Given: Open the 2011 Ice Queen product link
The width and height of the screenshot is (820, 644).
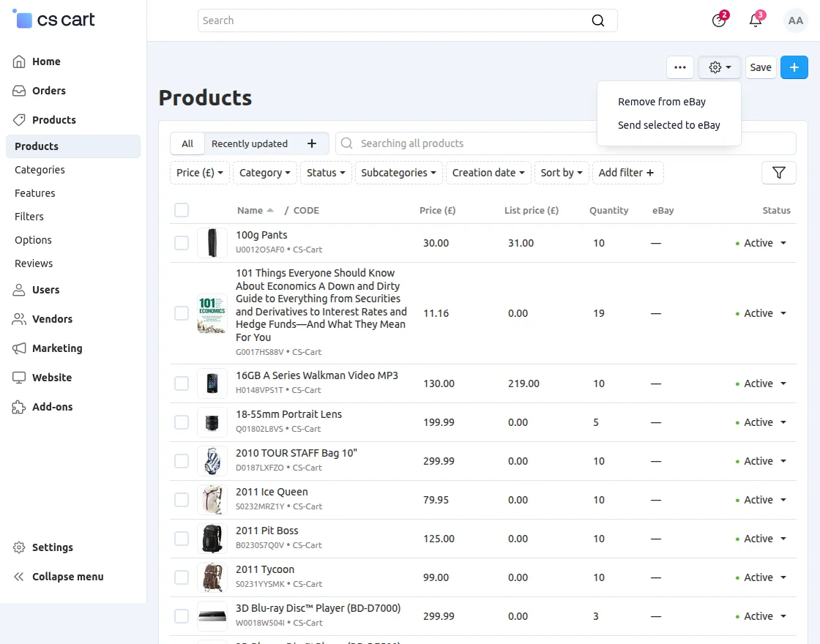Looking at the screenshot, I should pyautogui.click(x=272, y=493).
